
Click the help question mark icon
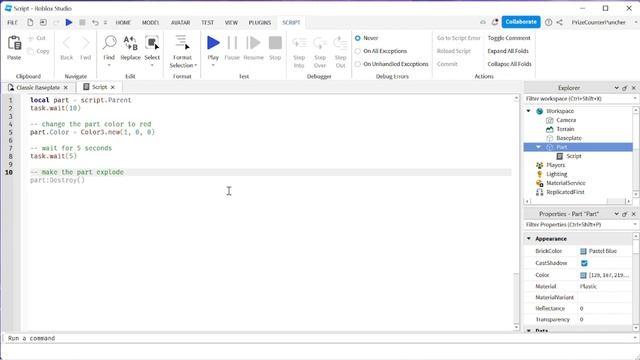point(549,22)
